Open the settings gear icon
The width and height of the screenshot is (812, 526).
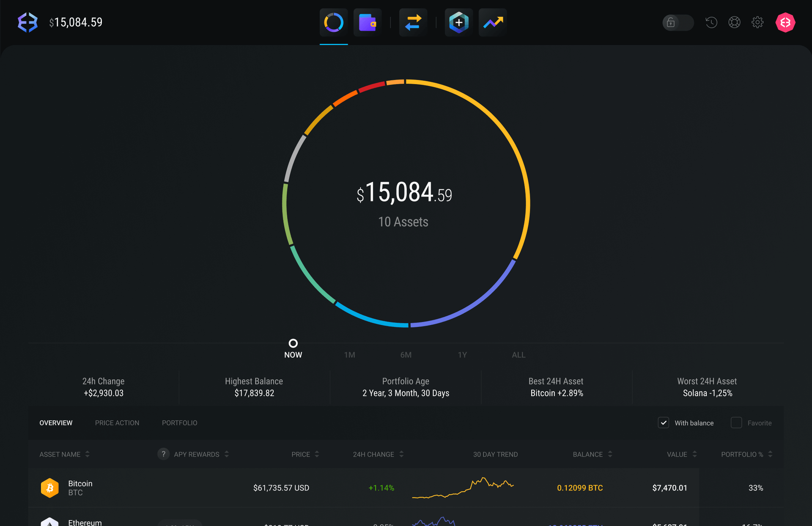757,22
